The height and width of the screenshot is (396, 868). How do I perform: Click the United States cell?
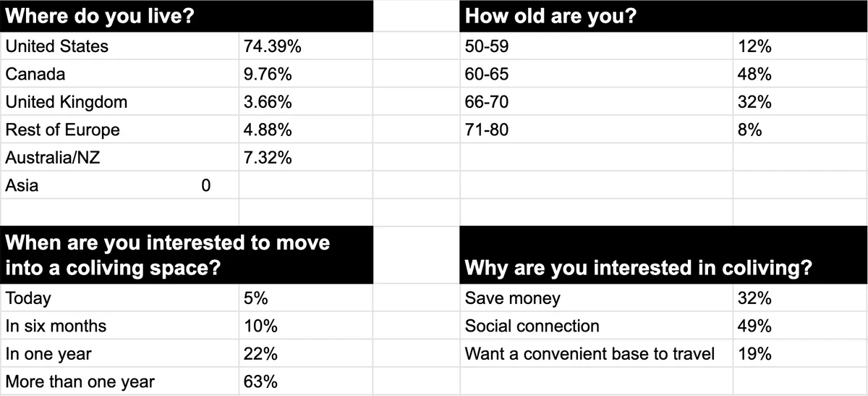click(119, 46)
